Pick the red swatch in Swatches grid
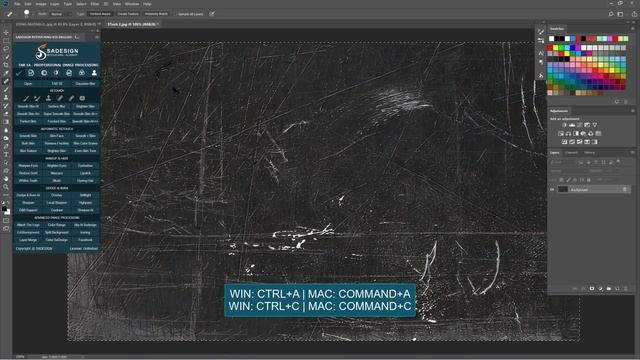The image size is (640, 360). point(550,48)
